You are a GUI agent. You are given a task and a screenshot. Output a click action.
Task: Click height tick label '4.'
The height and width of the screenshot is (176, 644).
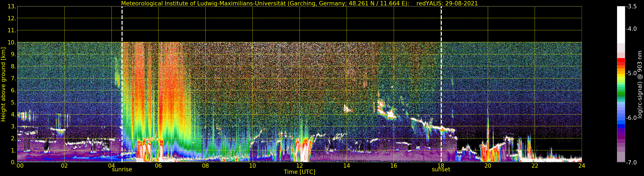click(13, 114)
